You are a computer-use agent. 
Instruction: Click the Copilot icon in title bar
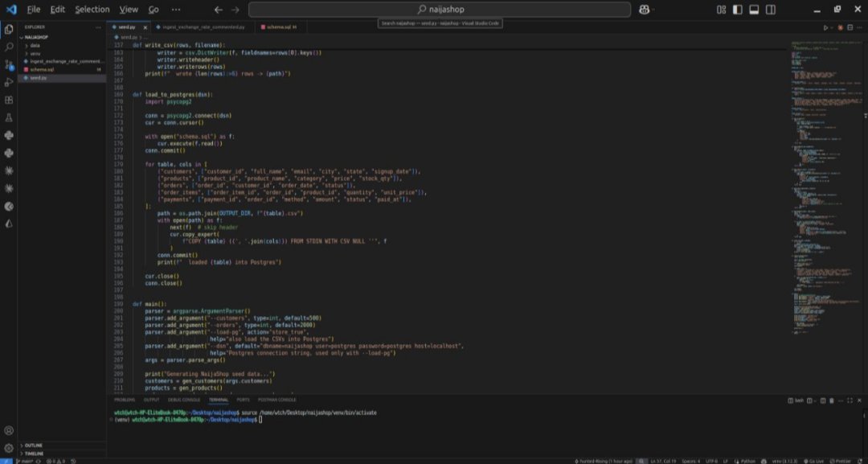coord(644,10)
